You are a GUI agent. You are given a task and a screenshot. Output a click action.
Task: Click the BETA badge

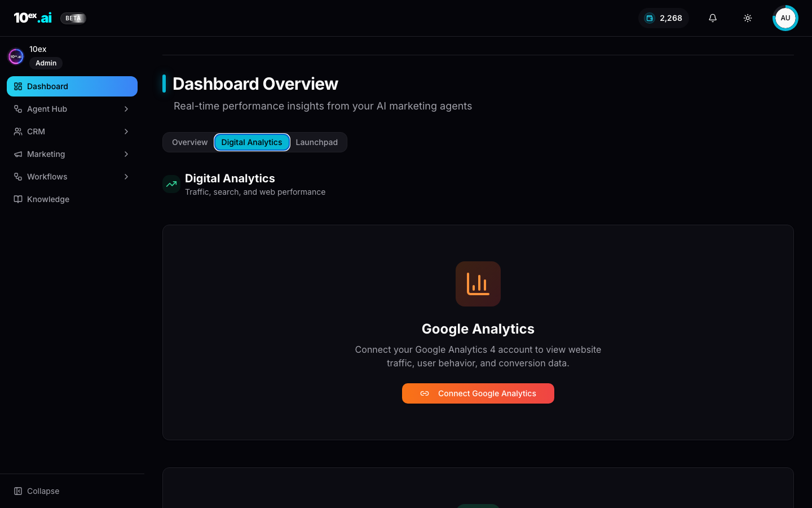(x=73, y=18)
